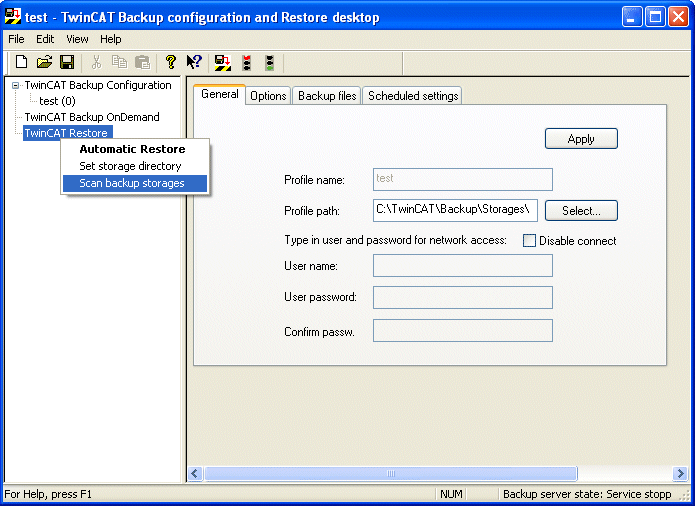Click the Apply button
The image size is (695, 506).
[x=581, y=139]
